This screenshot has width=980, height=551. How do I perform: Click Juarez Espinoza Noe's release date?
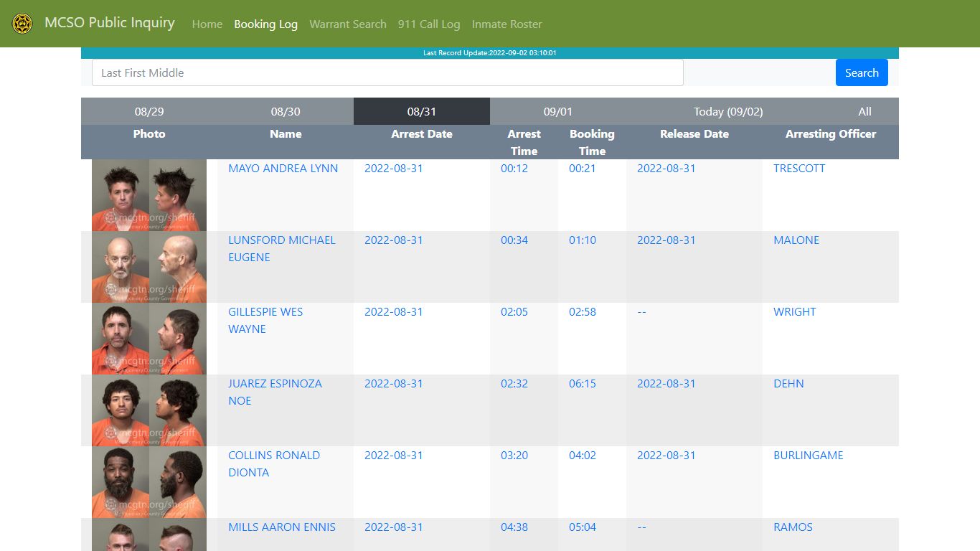tap(666, 383)
